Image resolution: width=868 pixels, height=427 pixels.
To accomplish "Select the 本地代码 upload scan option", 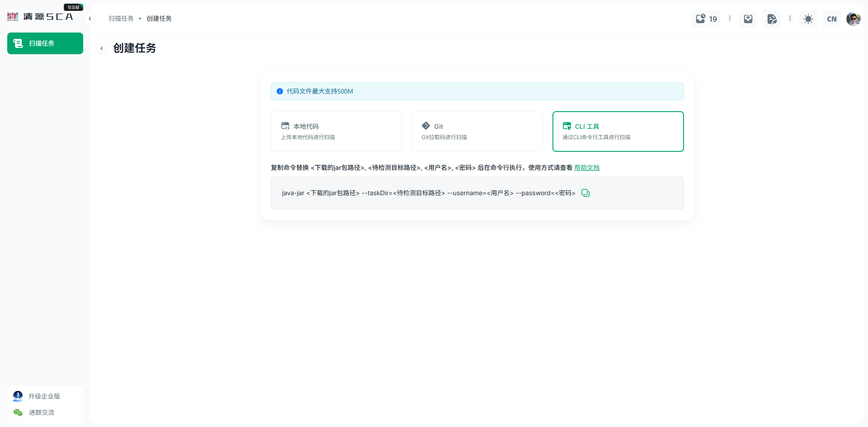I will tap(336, 131).
